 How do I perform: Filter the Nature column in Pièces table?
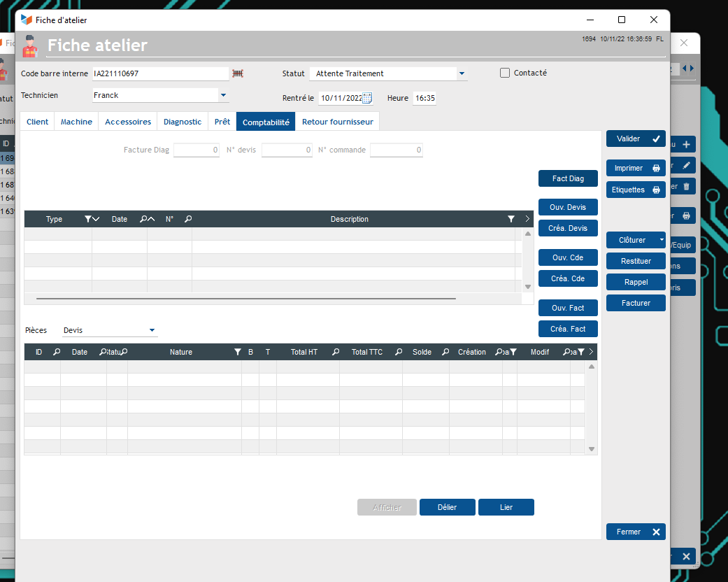237,352
